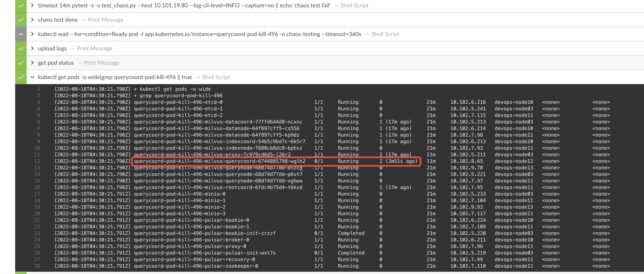Expand the kubectl wait Ready pod step
The width and height of the screenshot is (644, 274).
(32, 34)
